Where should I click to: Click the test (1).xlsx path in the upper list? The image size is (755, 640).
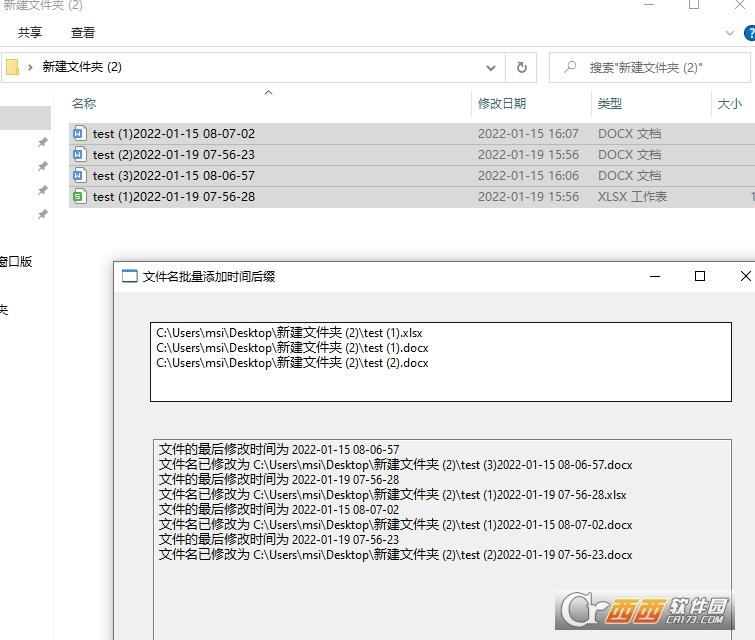point(289,333)
